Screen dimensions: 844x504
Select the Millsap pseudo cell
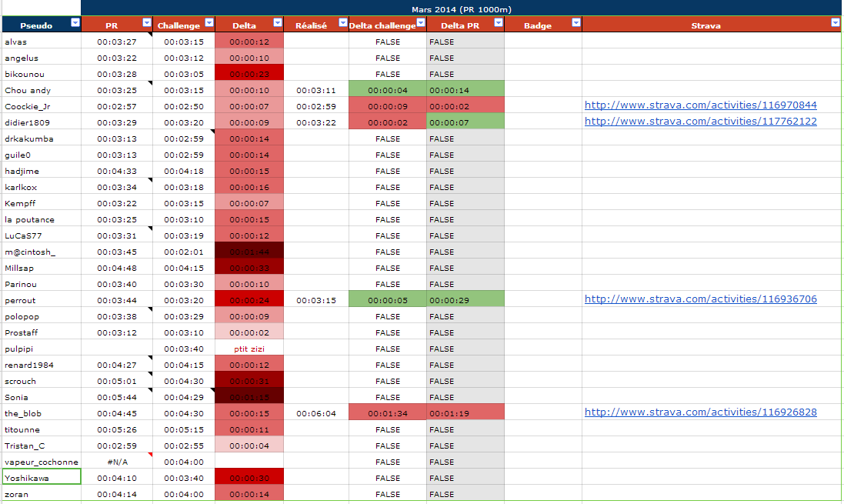pos(42,268)
